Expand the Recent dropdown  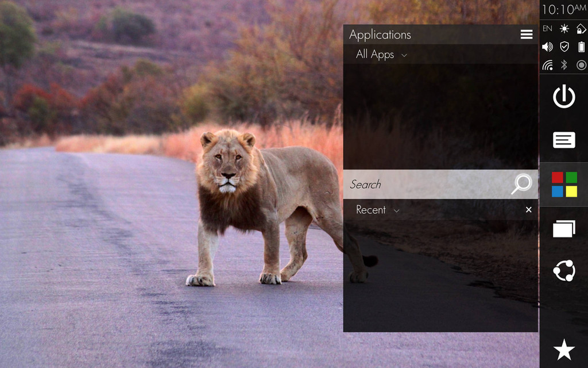click(377, 209)
